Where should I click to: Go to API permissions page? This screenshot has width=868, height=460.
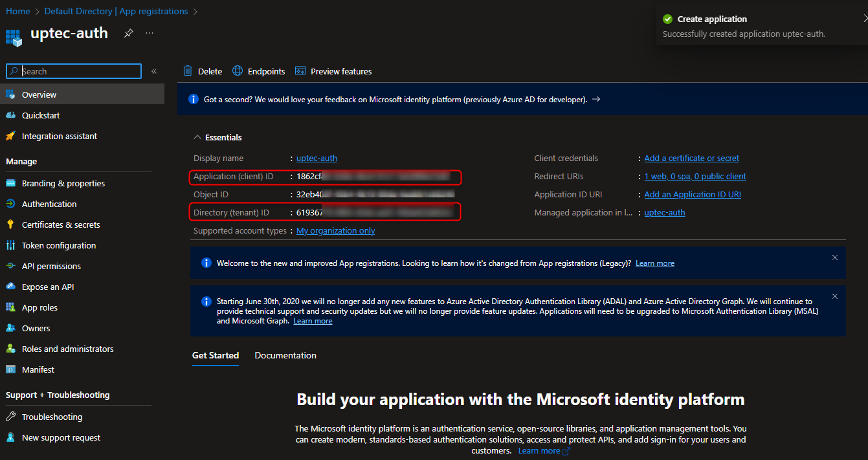(51, 266)
